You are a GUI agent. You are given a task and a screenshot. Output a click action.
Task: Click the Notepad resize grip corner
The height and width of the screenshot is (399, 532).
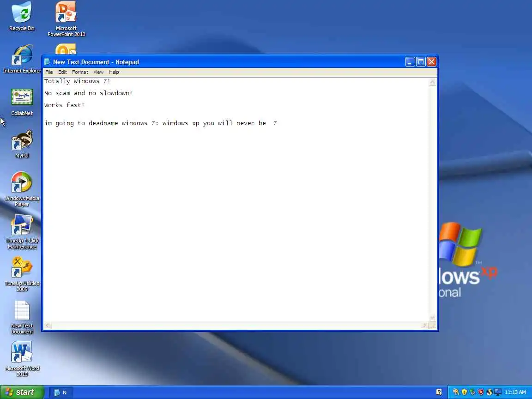433,326
